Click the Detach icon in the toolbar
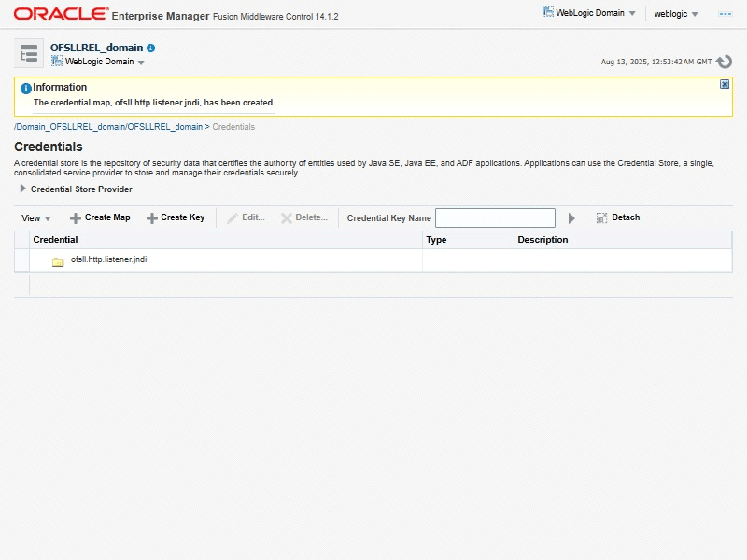This screenshot has height=560, width=747. tap(601, 218)
